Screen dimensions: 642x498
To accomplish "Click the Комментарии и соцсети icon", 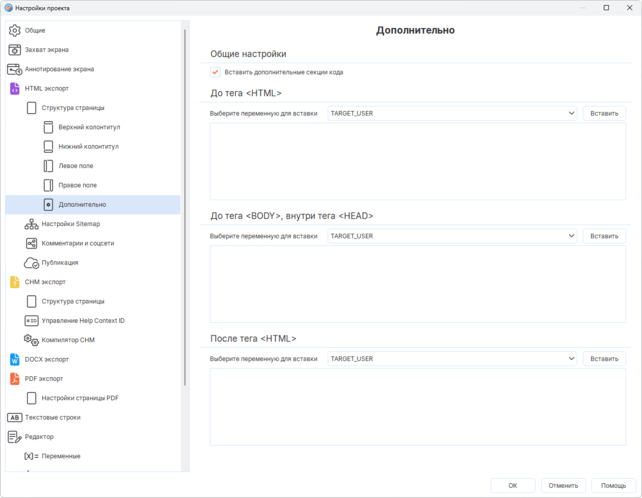I will click(x=31, y=243).
